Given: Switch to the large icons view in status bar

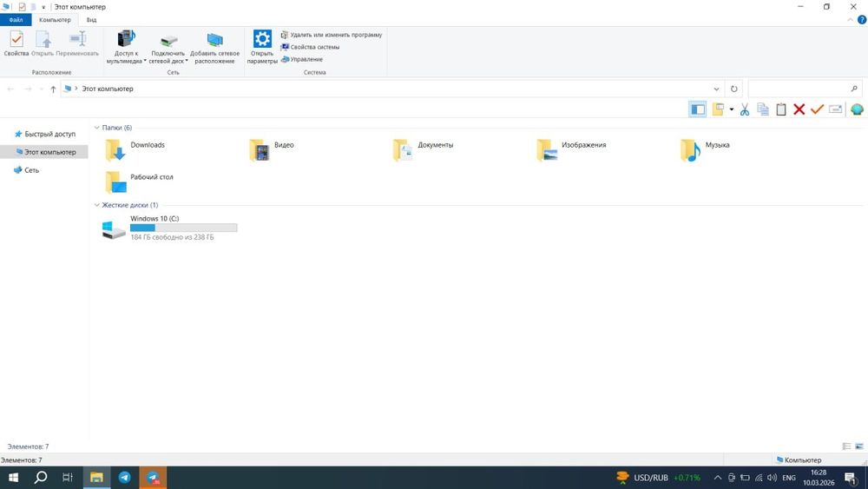Looking at the screenshot, I should tap(859, 446).
